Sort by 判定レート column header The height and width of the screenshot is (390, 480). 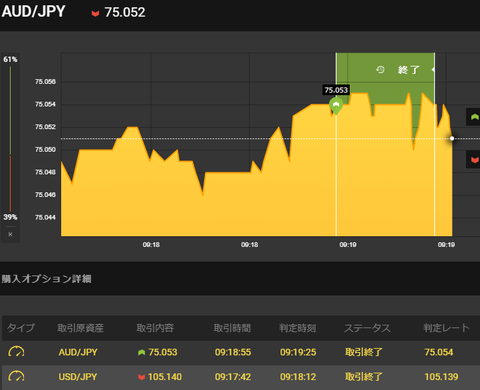tap(446, 328)
